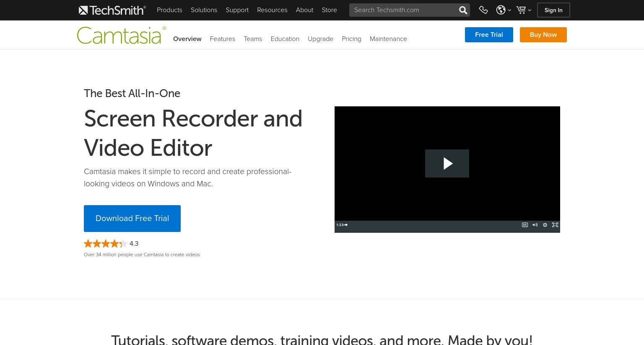The width and height of the screenshot is (644, 345).
Task: Select the Upgrade tab
Action: 320,39
